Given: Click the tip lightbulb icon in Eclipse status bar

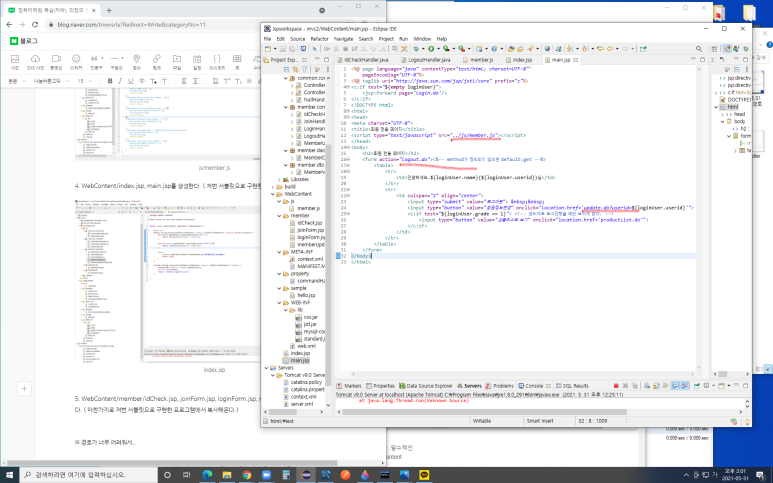Looking at the screenshot, I should coord(747,421).
